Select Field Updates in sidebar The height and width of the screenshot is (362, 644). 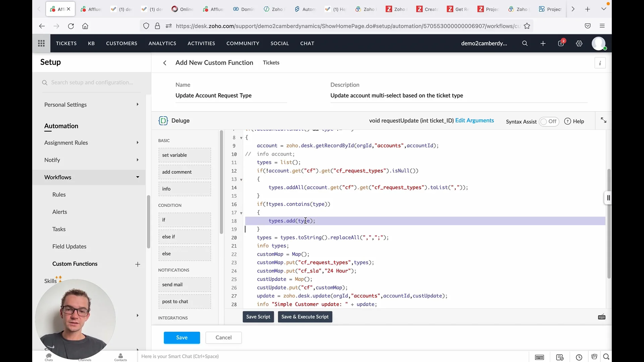pyautogui.click(x=69, y=246)
